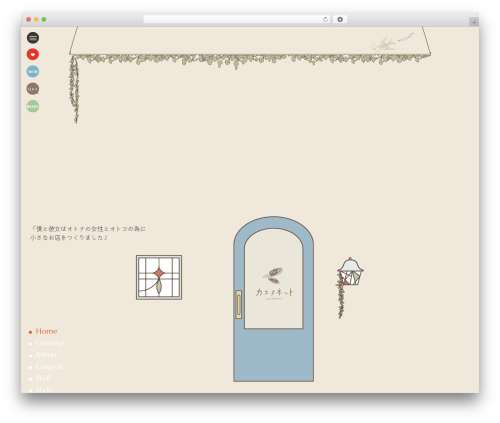Close the browser window with red button
This screenshot has height=423, width=500.
tap(29, 19)
